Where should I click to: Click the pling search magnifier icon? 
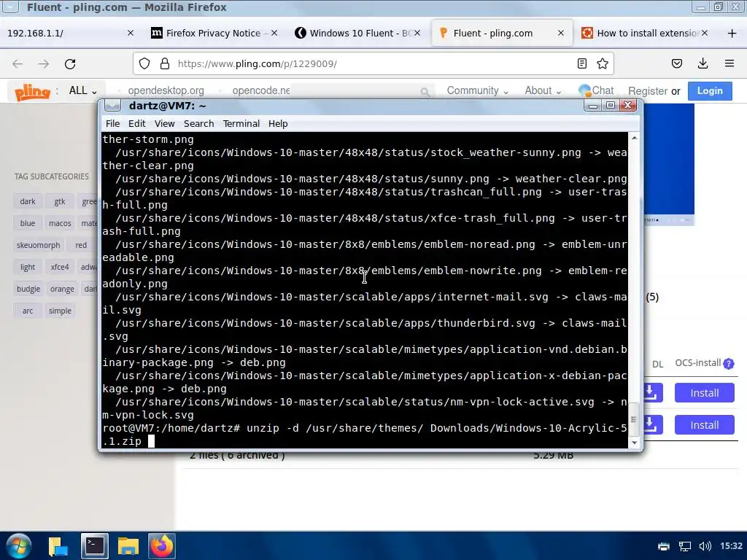pyautogui.click(x=425, y=92)
